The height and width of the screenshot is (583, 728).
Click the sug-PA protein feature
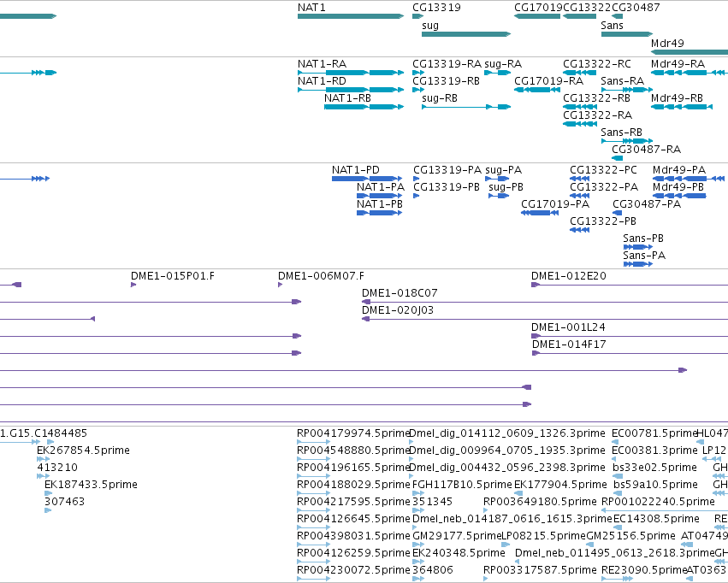497,179
